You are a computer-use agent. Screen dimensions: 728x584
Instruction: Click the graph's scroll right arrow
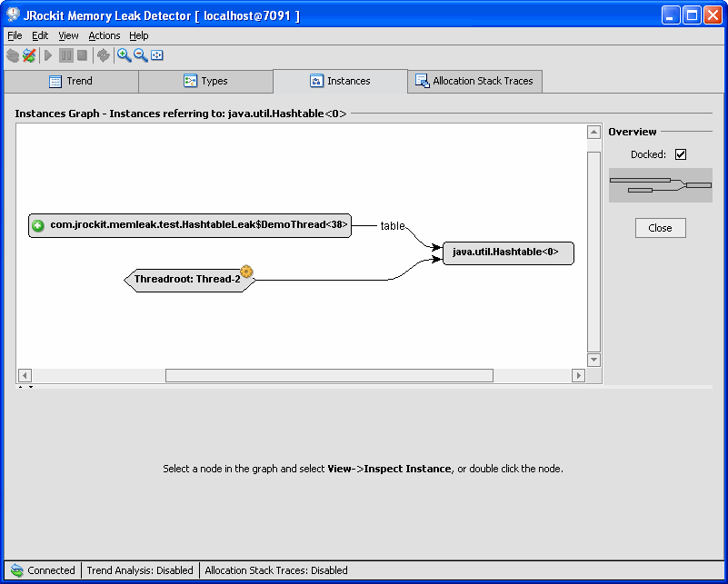[578, 375]
